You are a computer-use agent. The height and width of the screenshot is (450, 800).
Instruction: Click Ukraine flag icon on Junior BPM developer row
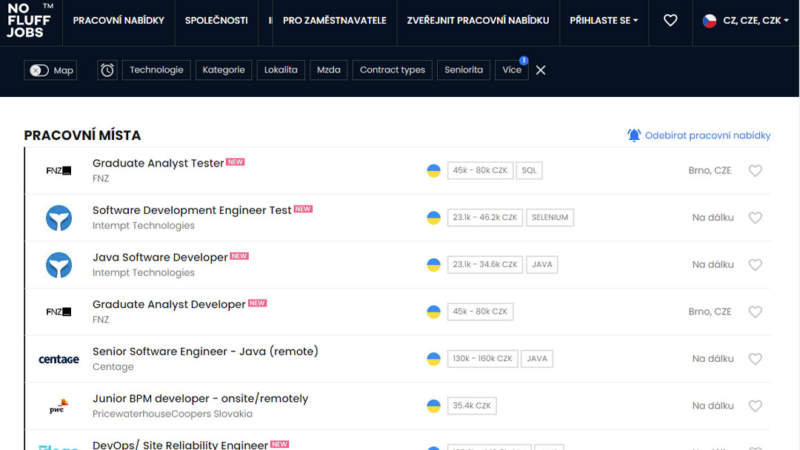[x=433, y=406]
